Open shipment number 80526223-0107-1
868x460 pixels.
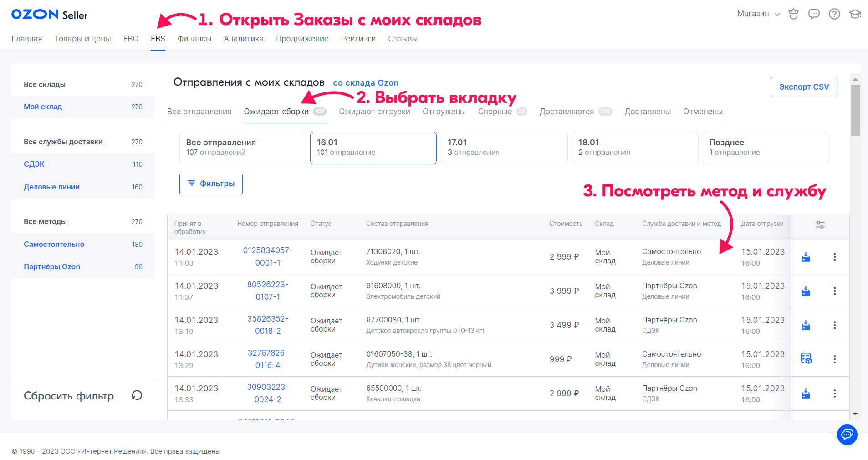268,291
